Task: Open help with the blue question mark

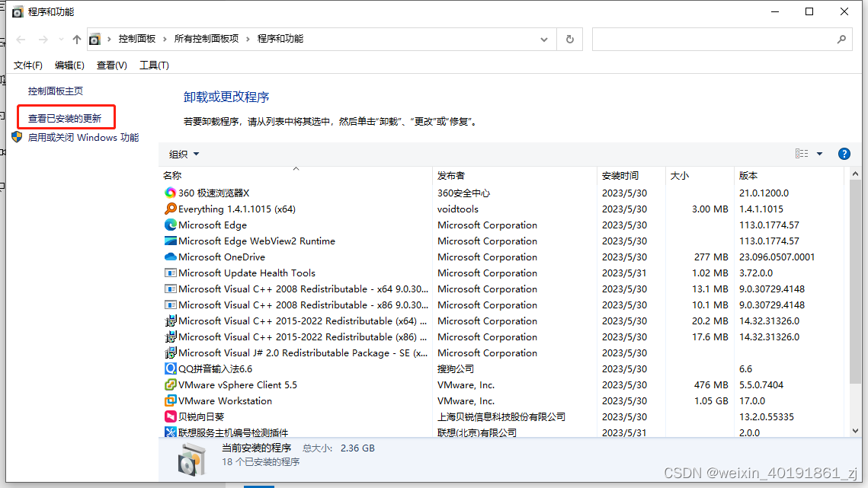Action: coord(844,154)
